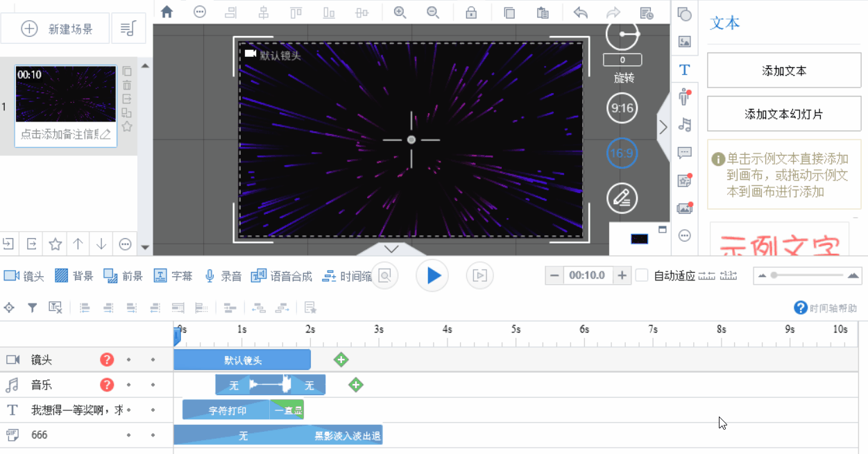
Task: Enable the 自动适应 checkbox
Action: 642,276
